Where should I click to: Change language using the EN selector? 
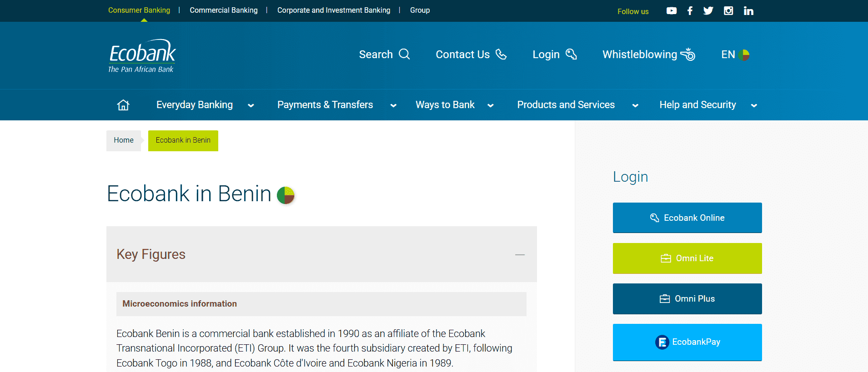(735, 55)
